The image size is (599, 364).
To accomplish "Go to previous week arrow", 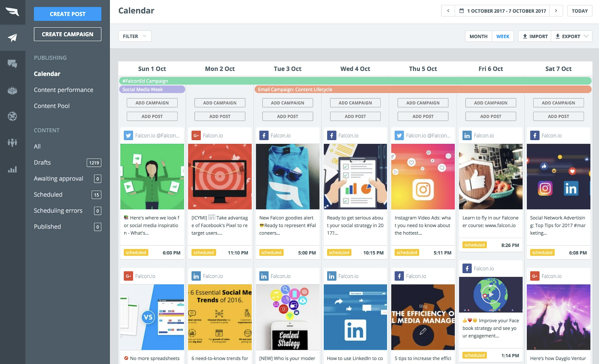I will (x=448, y=11).
